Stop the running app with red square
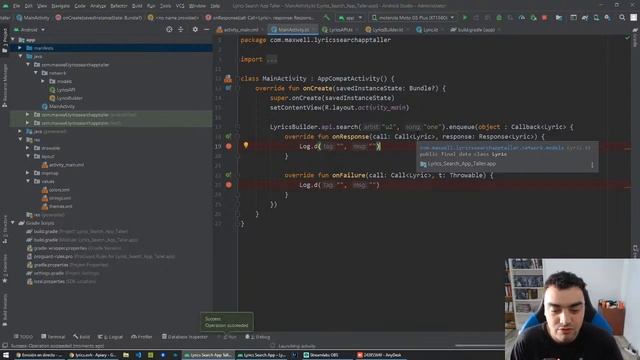Viewport: 640px width, 360px height. click(544, 18)
